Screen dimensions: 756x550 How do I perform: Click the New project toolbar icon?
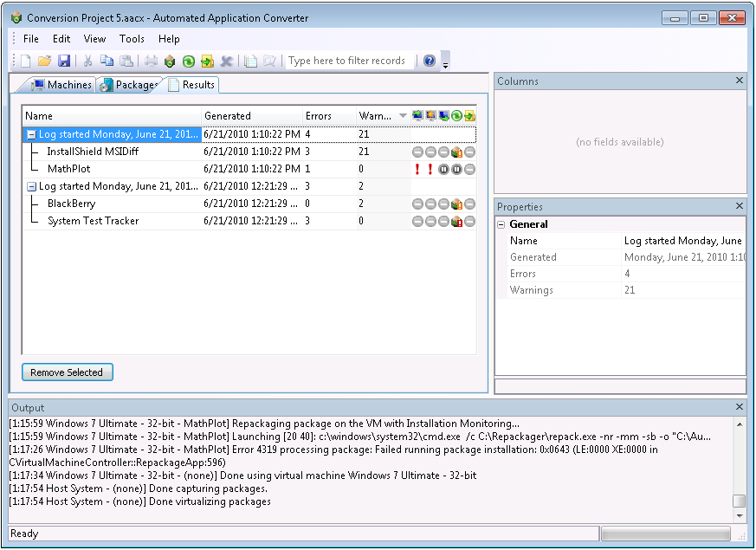pos(25,61)
